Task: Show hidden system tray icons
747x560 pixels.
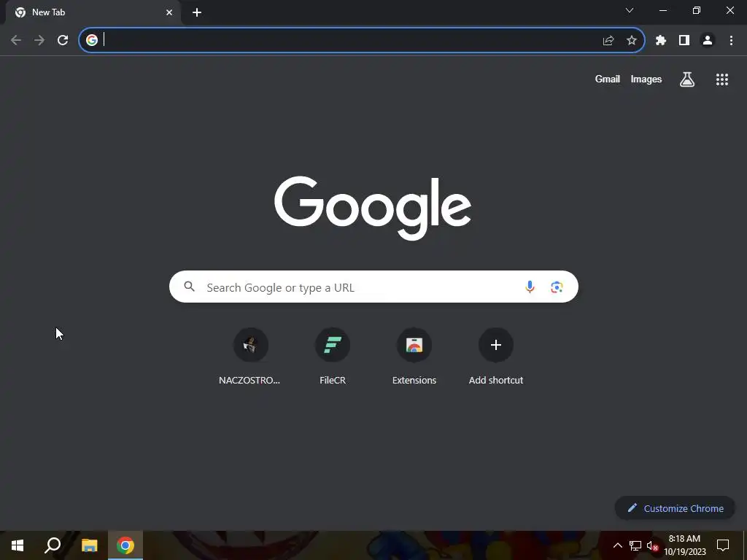Action: pos(617,545)
